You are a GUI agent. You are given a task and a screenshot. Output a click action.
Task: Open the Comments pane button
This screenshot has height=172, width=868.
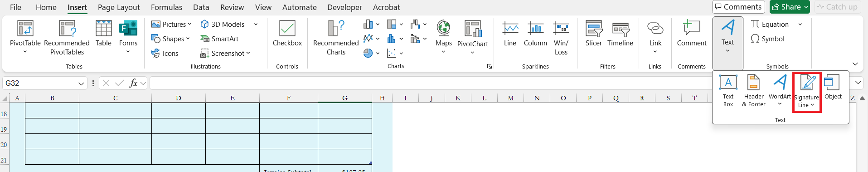pos(738,7)
